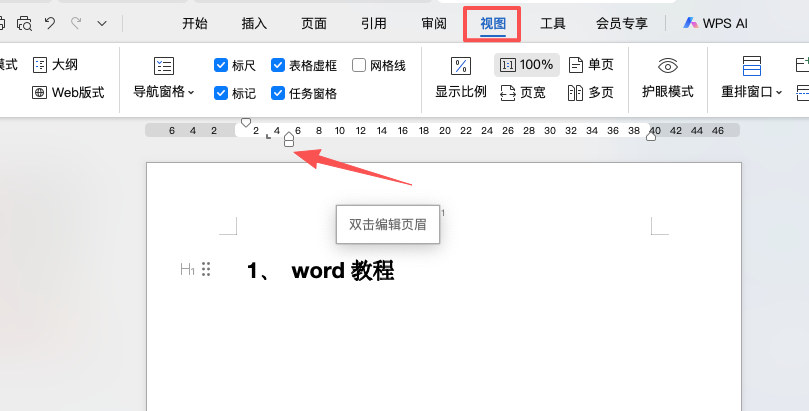This screenshot has height=411, width=809.
Task: Open the 插入 tab
Action: point(254,23)
